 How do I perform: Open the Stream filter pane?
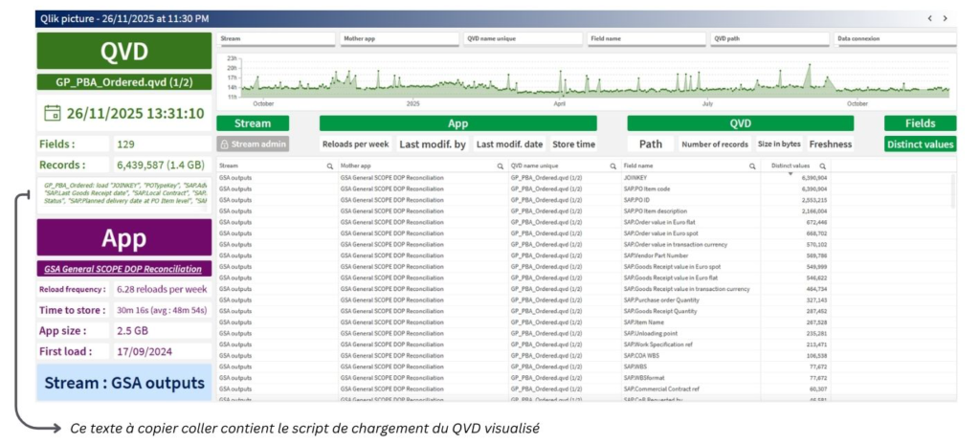pos(276,39)
